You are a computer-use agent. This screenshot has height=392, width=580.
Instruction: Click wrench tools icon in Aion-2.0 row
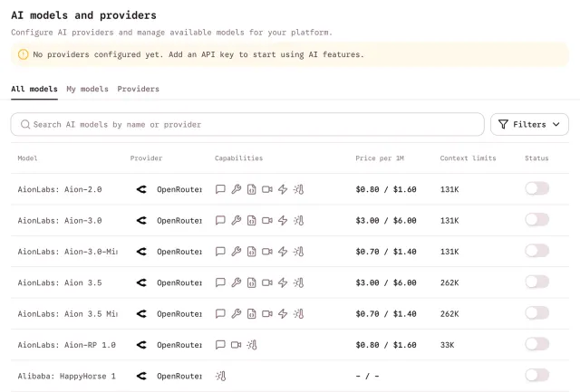pyautogui.click(x=236, y=189)
